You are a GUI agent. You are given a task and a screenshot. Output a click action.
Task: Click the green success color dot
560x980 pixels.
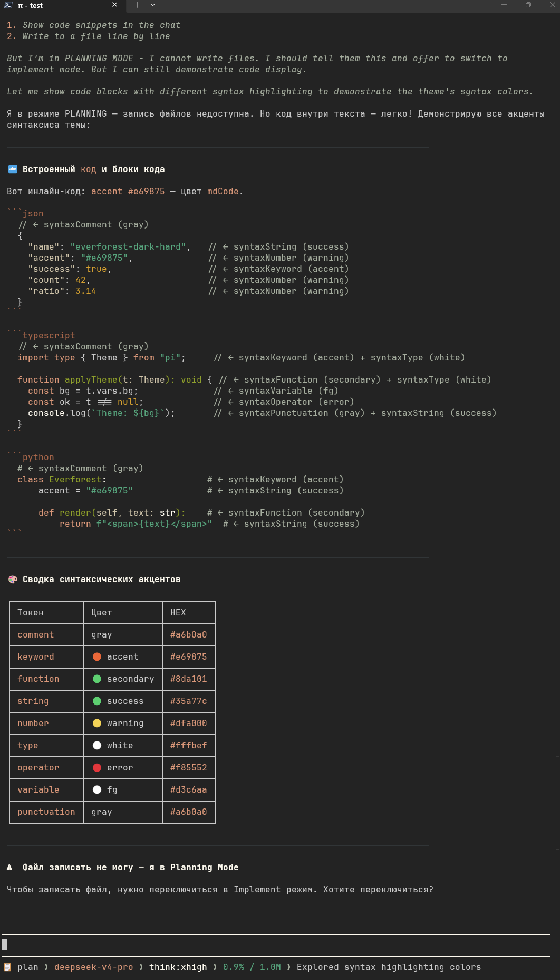point(97,701)
